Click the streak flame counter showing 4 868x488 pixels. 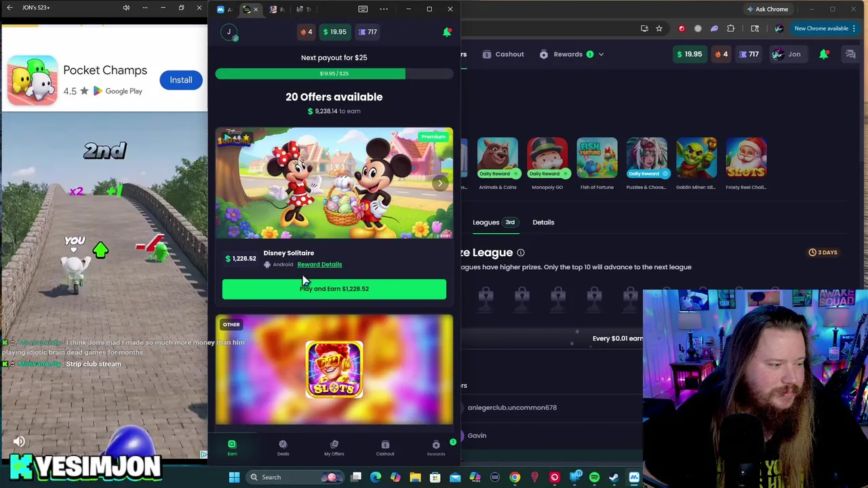point(306,32)
